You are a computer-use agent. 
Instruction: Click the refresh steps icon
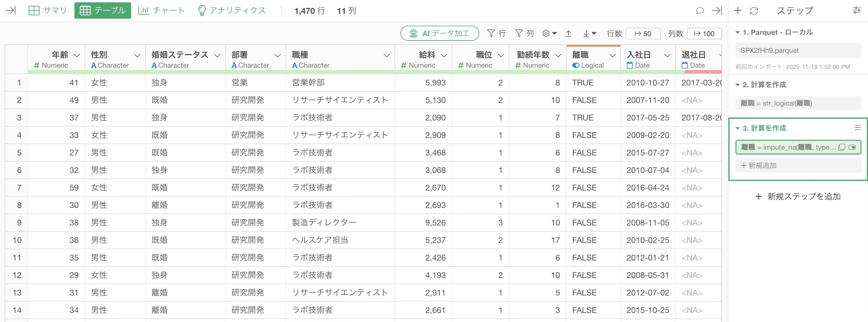tap(754, 11)
